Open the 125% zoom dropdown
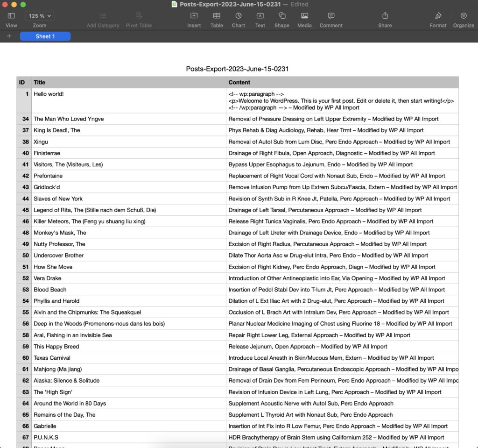Screen dimensions: 478x448 click(39, 15)
